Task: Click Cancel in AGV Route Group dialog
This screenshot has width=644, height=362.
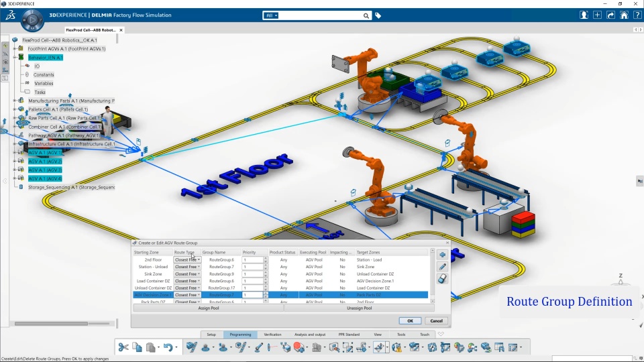Action: 436,321
